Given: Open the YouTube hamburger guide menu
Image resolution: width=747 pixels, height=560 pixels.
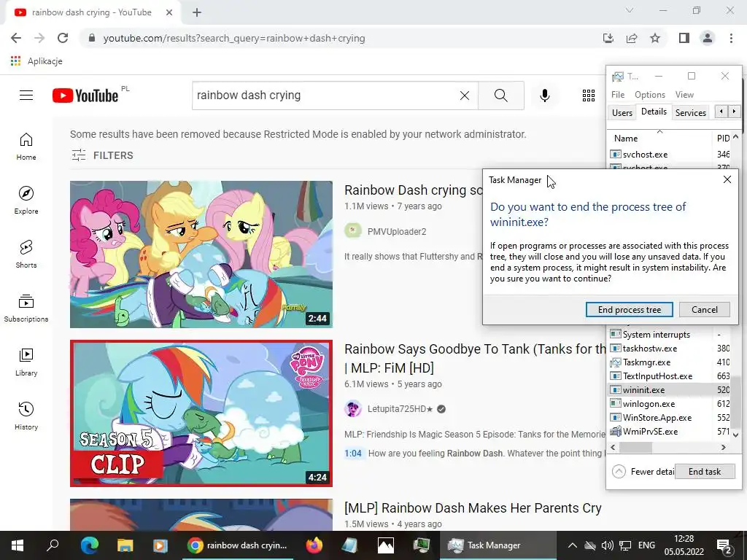Looking at the screenshot, I should (26, 96).
